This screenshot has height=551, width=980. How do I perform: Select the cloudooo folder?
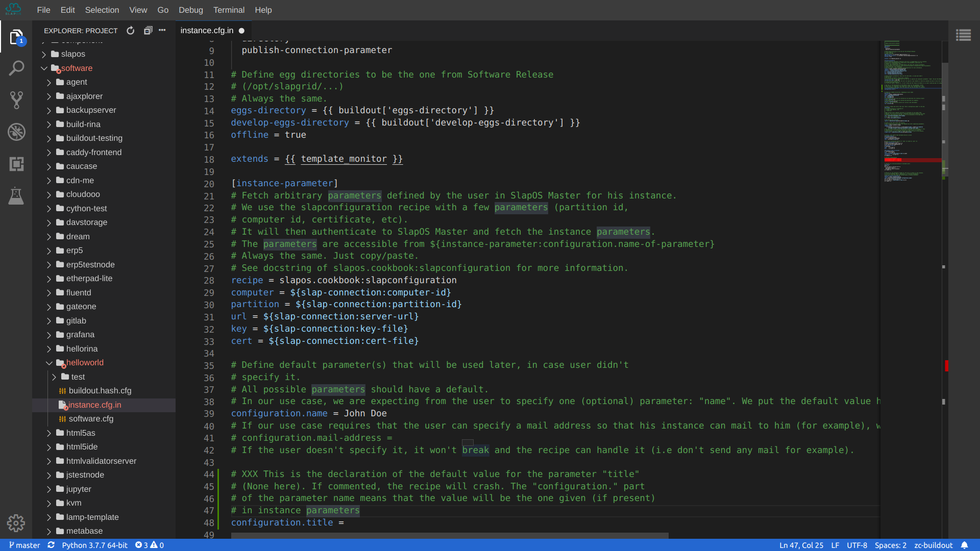104,194
